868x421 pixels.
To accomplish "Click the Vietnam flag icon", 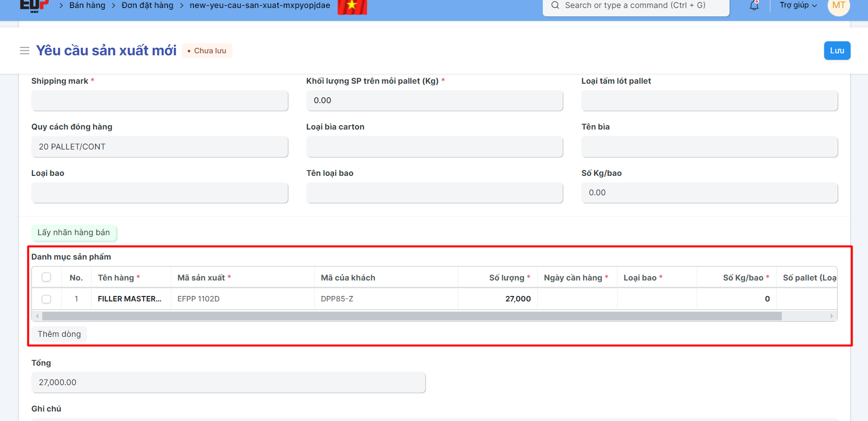I will coord(352,6).
